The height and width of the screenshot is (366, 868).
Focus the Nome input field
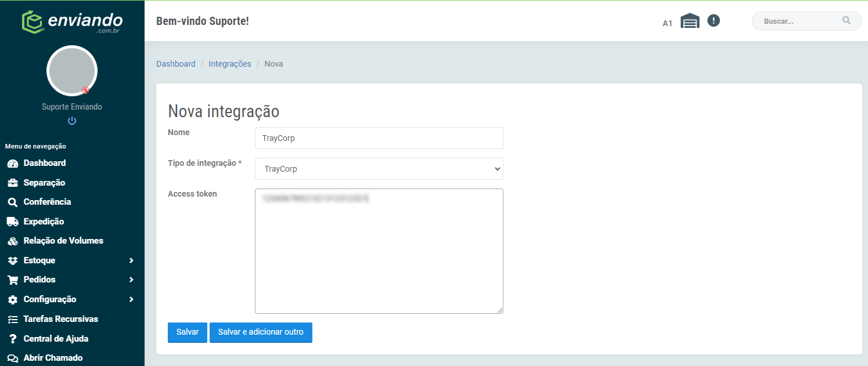pos(379,138)
